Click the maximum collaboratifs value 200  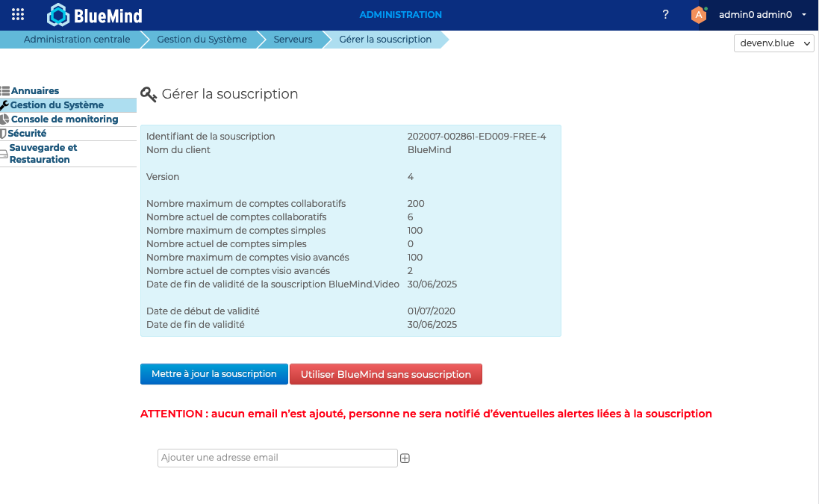(416, 204)
